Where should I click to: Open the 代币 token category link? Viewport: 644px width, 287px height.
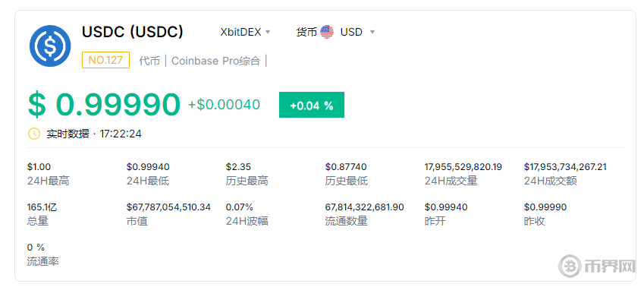pos(149,61)
